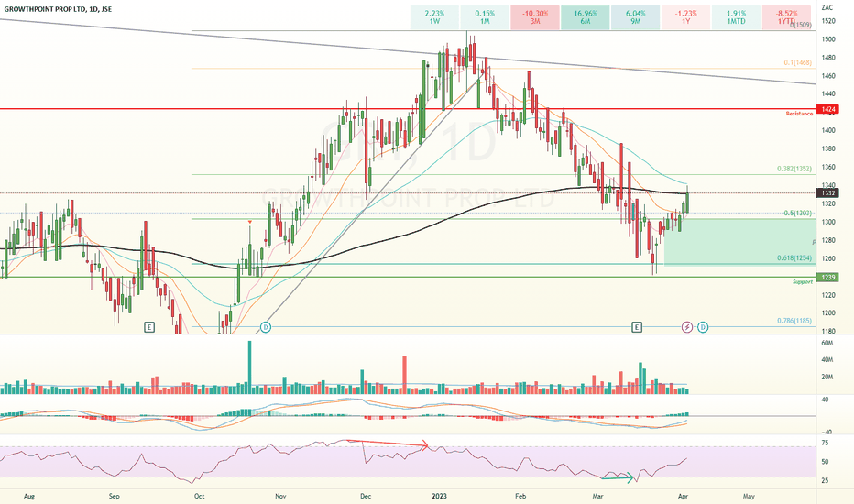The width and height of the screenshot is (854, 504).
Task: Click the Oct label on the time axis
Action: coord(200,496)
